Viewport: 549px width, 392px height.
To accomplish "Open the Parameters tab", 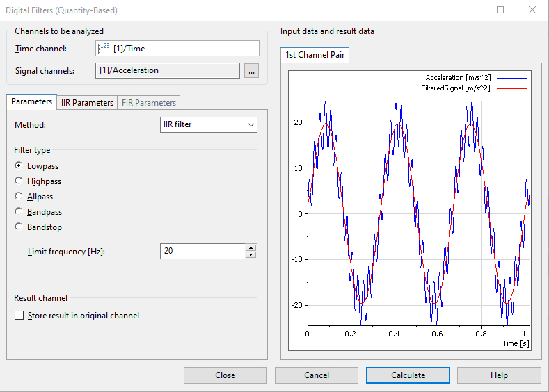I will tap(31, 101).
